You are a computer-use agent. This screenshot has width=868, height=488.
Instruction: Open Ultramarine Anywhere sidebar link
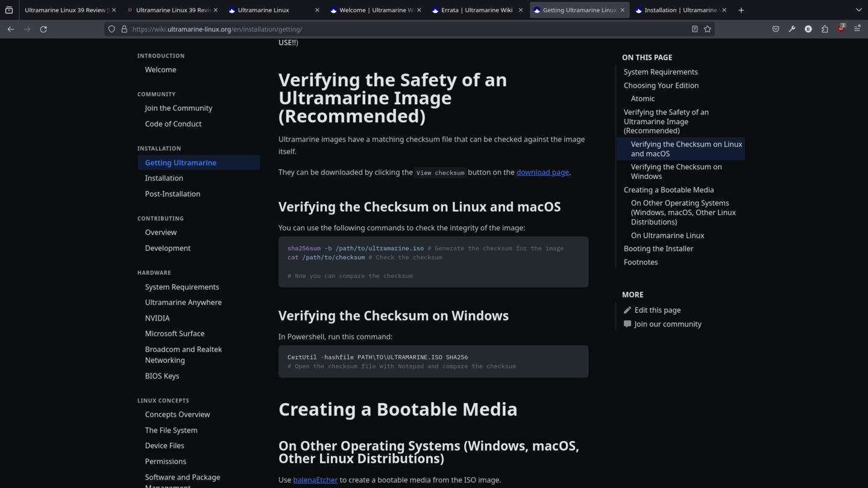coord(183,302)
